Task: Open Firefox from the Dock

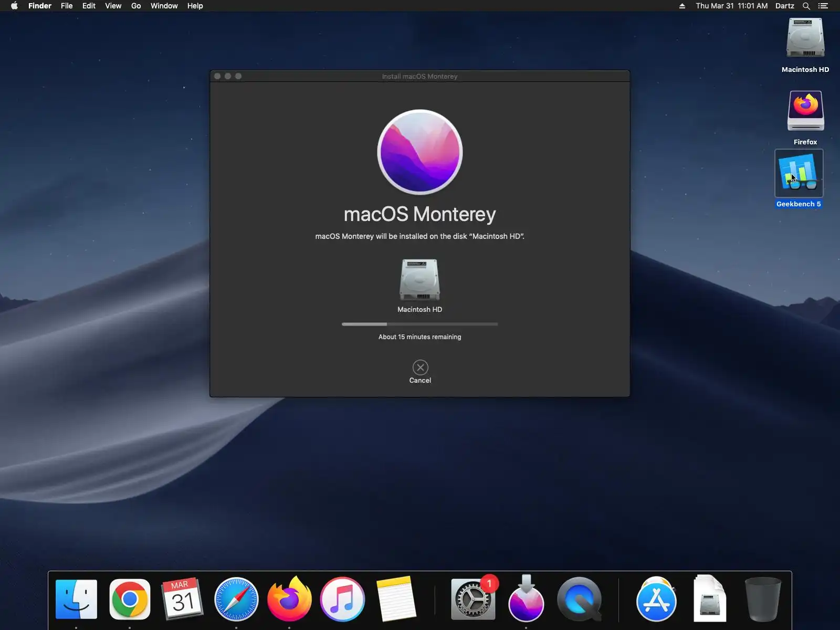Action: pos(289,598)
